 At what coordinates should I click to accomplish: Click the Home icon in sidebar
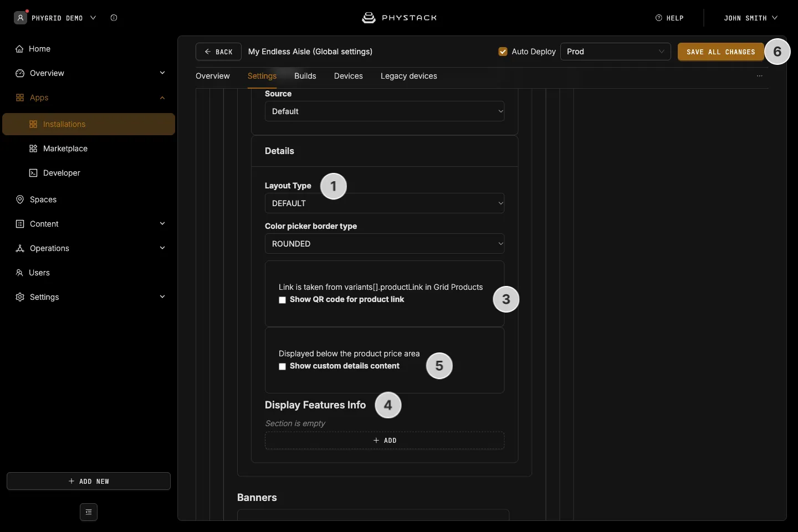coord(20,49)
